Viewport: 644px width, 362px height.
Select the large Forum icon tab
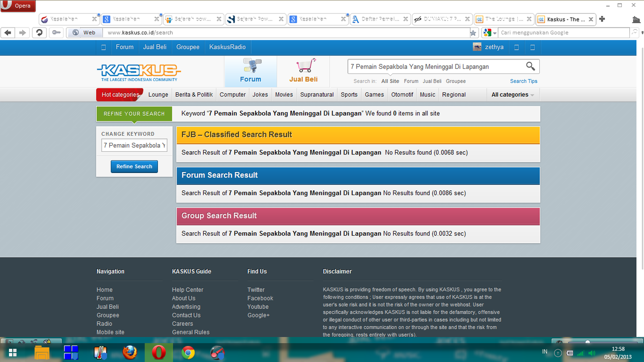click(251, 71)
